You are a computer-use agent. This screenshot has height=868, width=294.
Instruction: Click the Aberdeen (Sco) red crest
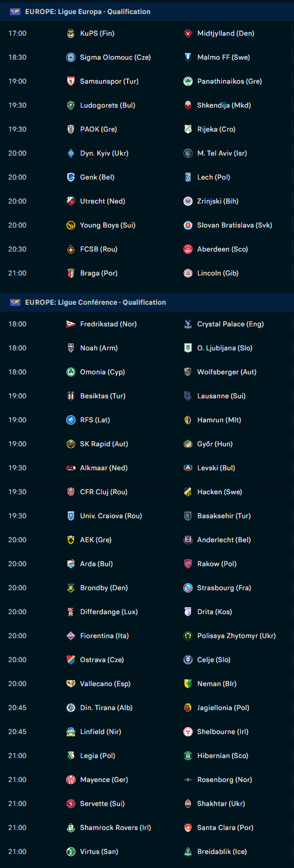click(188, 249)
